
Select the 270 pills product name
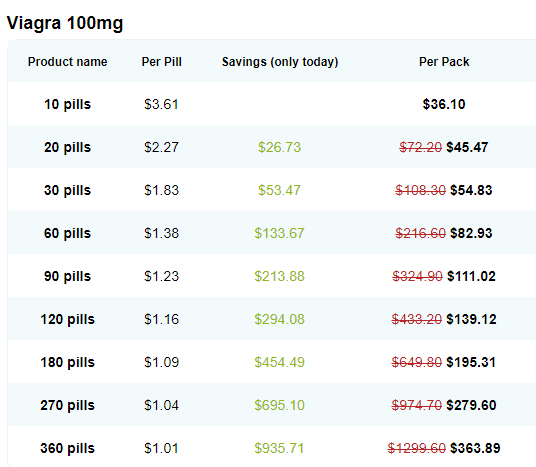(x=67, y=405)
